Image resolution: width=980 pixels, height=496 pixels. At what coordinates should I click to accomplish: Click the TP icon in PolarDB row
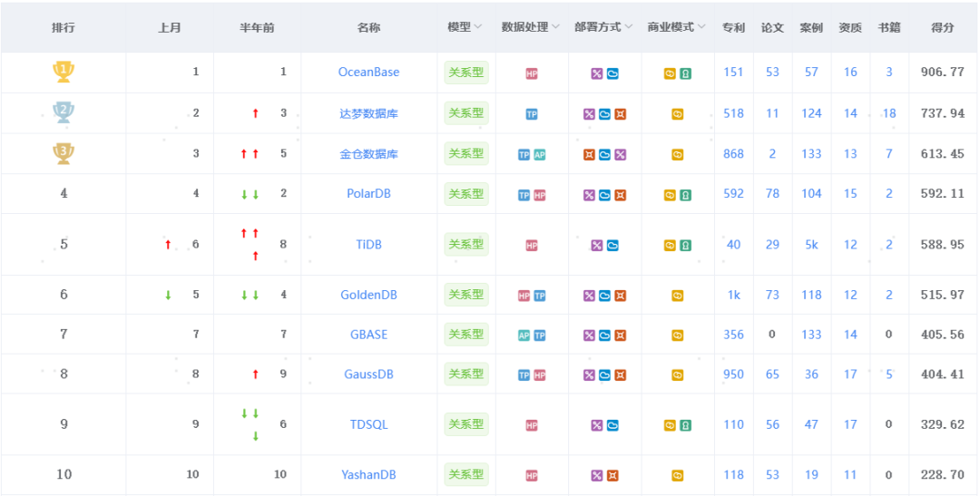(x=524, y=196)
